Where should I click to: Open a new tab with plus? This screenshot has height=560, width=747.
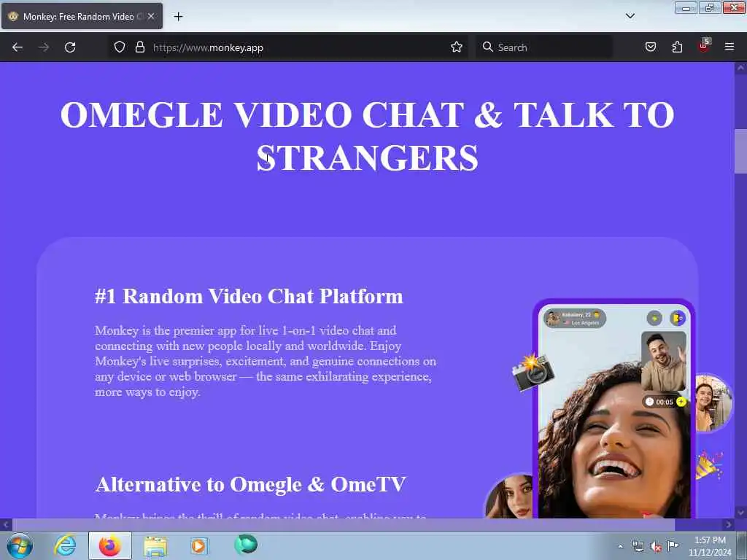point(178,17)
